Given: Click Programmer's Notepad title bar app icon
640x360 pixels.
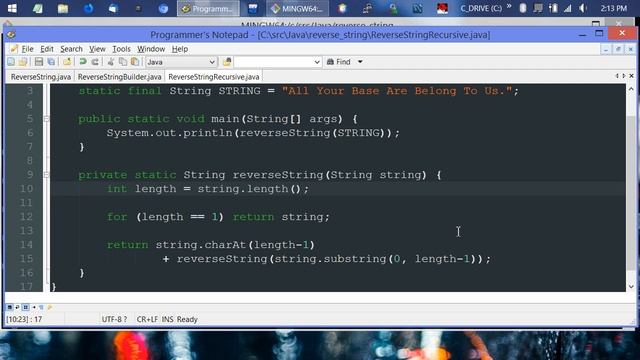Looking at the screenshot, I should [x=11, y=35].
